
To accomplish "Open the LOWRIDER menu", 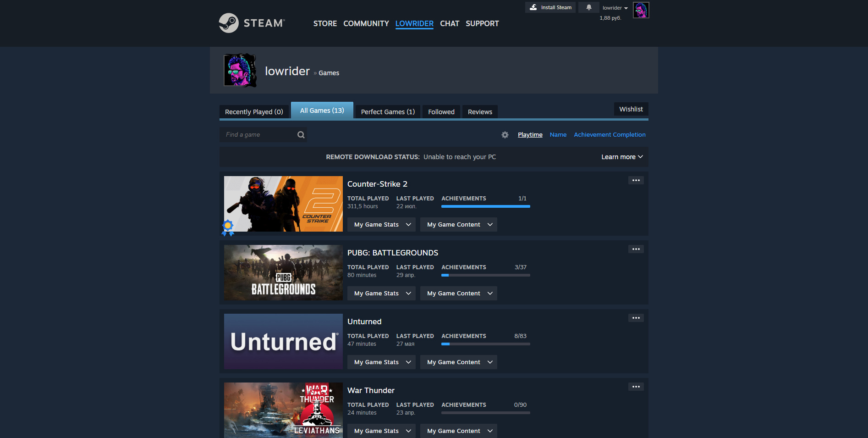I will pos(414,23).
